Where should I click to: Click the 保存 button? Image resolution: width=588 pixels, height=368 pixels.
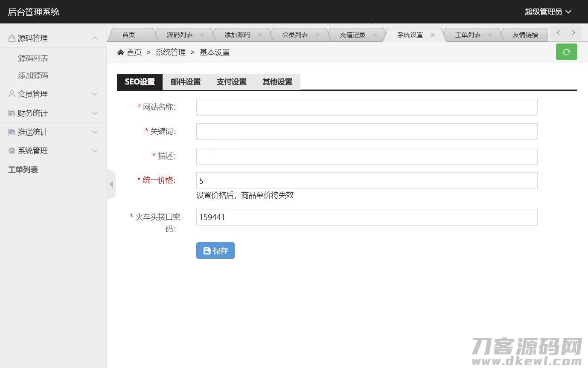[215, 251]
